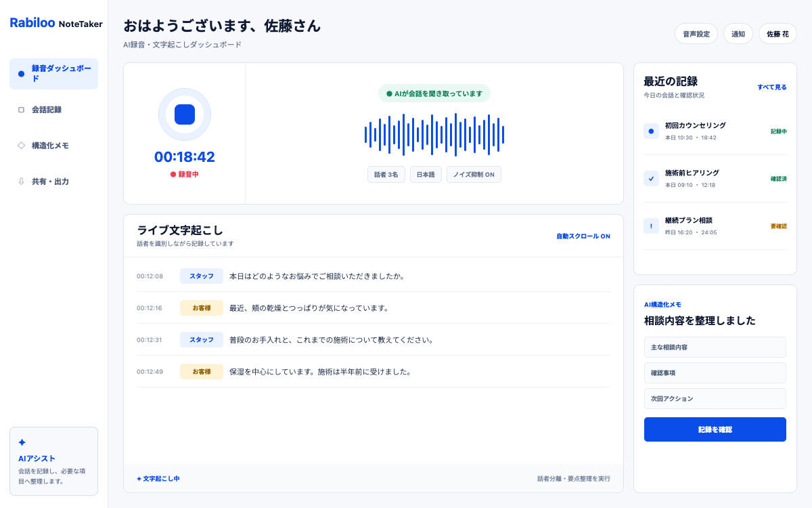Open the AIアシスト card
Viewport: 812px width, 508px height.
(53, 461)
